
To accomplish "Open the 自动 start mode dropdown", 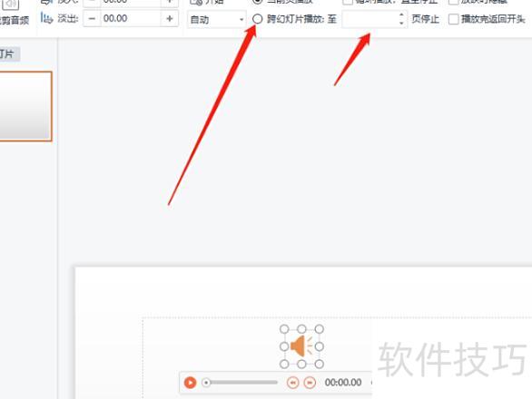I will click(216, 19).
